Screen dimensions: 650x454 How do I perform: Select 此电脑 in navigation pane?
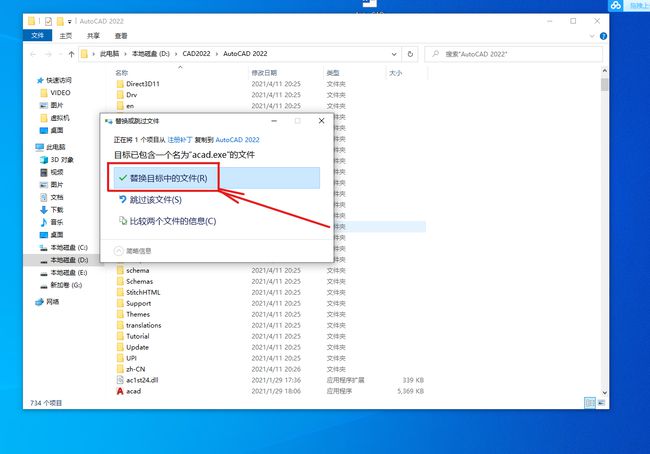(51, 147)
